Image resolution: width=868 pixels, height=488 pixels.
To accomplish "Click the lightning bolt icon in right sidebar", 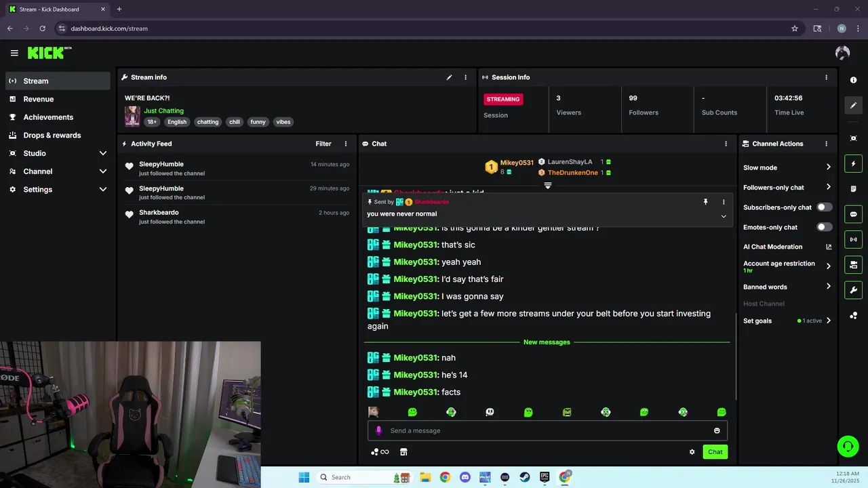I will point(853,163).
